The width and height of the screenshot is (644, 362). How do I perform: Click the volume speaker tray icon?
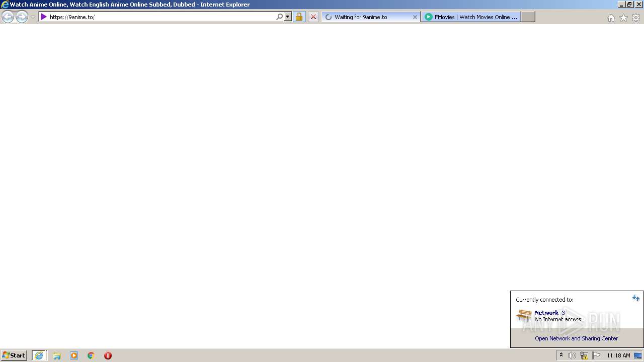click(x=572, y=355)
